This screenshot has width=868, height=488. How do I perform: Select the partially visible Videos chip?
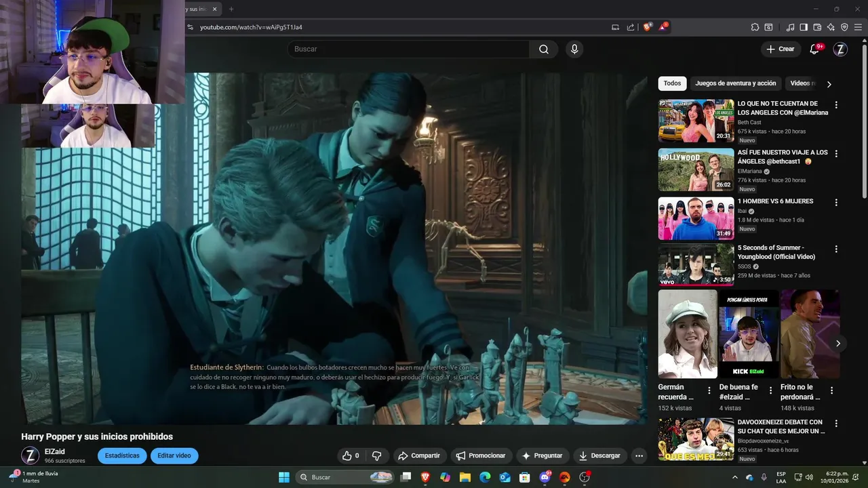click(x=801, y=83)
